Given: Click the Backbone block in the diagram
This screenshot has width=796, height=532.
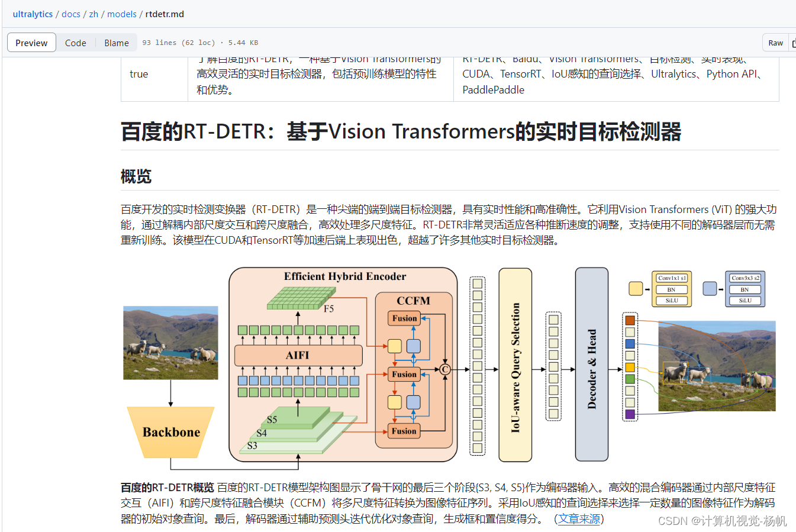Looking at the screenshot, I should coord(171,432).
